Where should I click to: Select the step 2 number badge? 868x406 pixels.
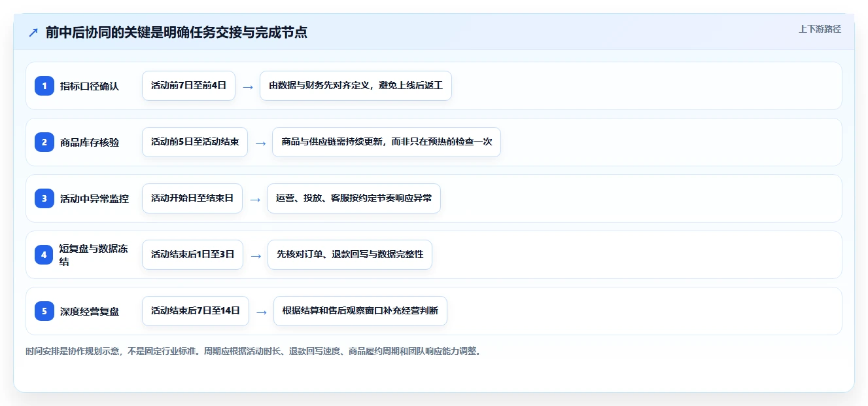click(x=44, y=142)
